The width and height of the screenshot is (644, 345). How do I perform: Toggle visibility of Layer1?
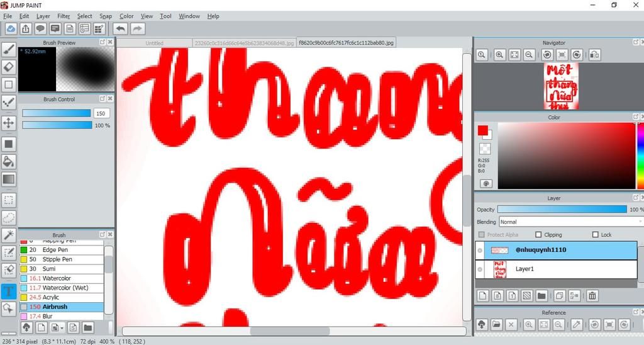coord(480,269)
